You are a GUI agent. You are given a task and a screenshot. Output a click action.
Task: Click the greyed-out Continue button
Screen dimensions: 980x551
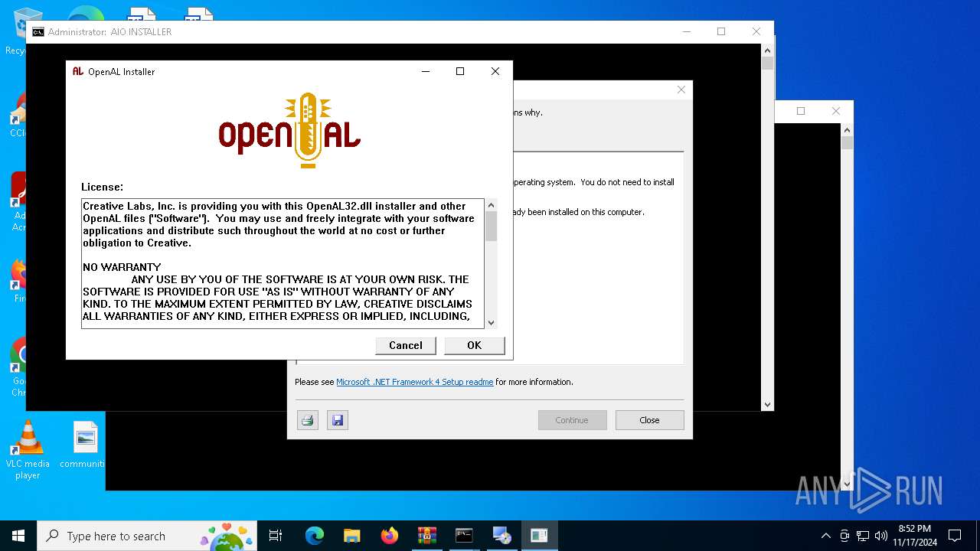(x=572, y=420)
